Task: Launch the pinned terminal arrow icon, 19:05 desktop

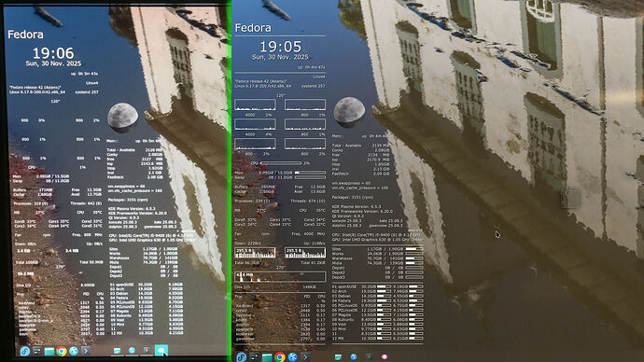Action: (305, 356)
